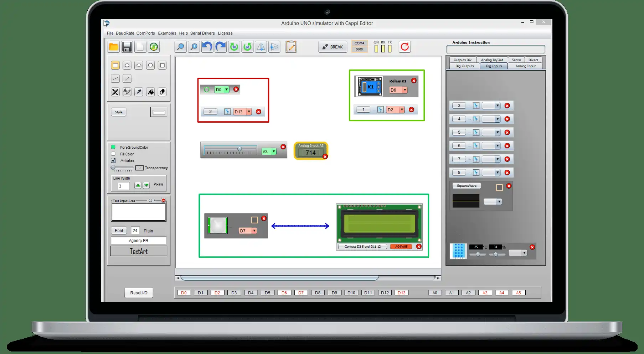Toggle pin D7 at the bottom bar
This screenshot has height=354, width=644.
[301, 293]
